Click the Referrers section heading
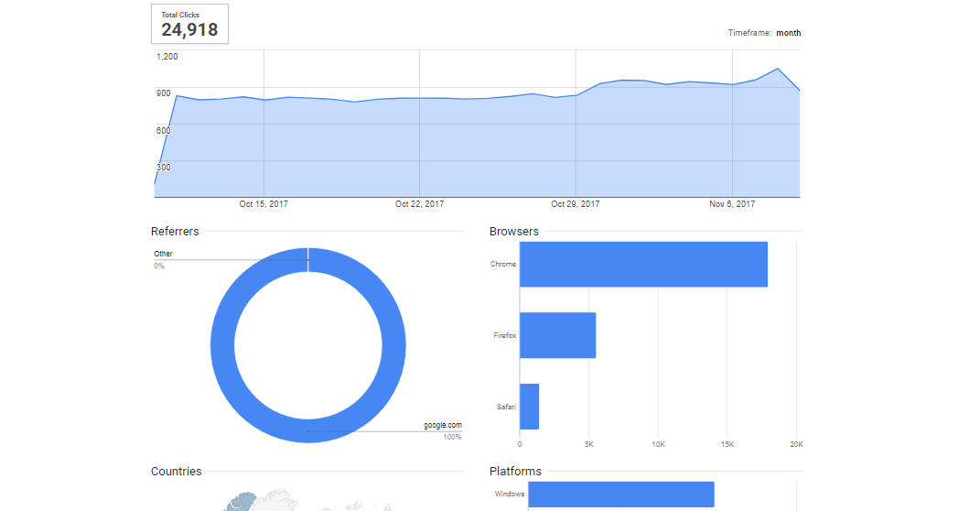The height and width of the screenshot is (511, 980). [175, 232]
